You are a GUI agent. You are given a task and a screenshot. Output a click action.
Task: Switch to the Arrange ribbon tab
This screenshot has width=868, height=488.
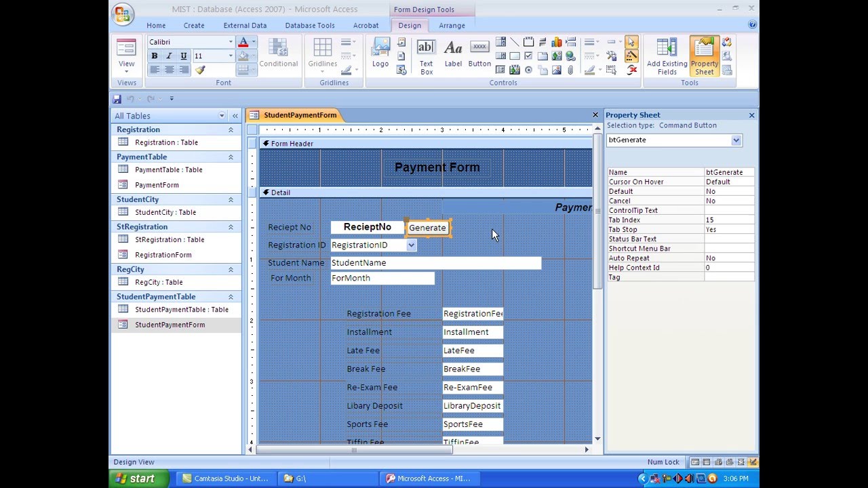point(452,25)
